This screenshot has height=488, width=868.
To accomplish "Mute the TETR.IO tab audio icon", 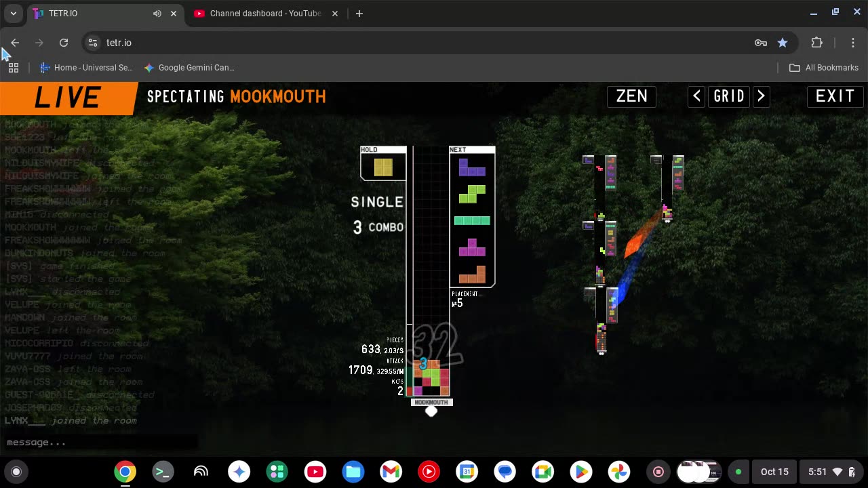I will point(157,14).
